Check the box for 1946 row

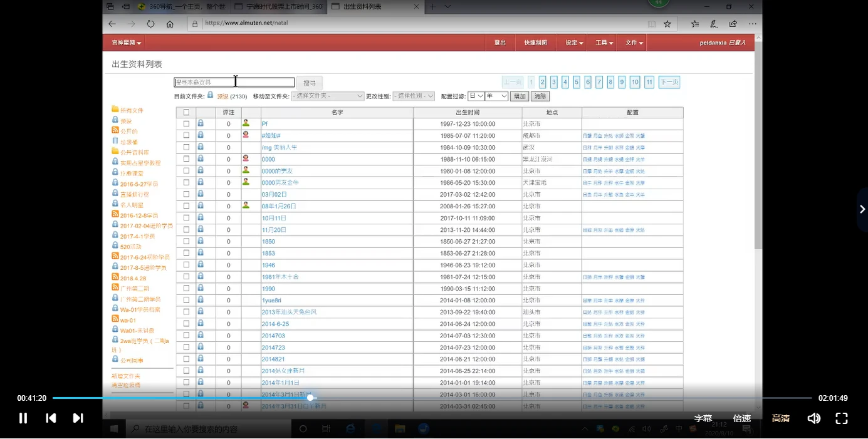point(186,265)
